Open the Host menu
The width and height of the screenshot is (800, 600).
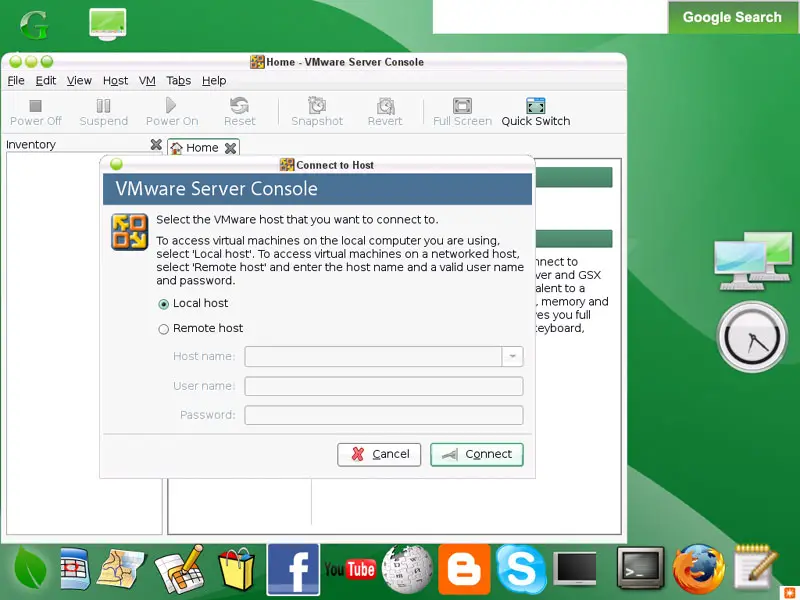pos(115,81)
